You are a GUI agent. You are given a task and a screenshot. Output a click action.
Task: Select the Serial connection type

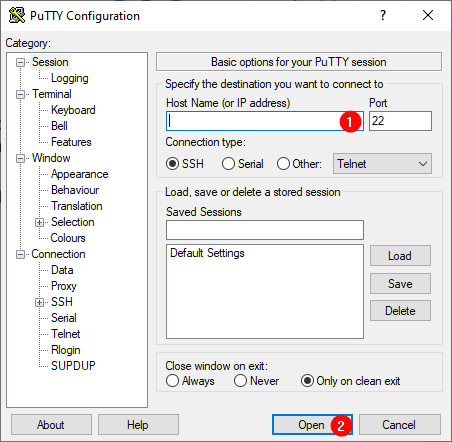(x=243, y=164)
